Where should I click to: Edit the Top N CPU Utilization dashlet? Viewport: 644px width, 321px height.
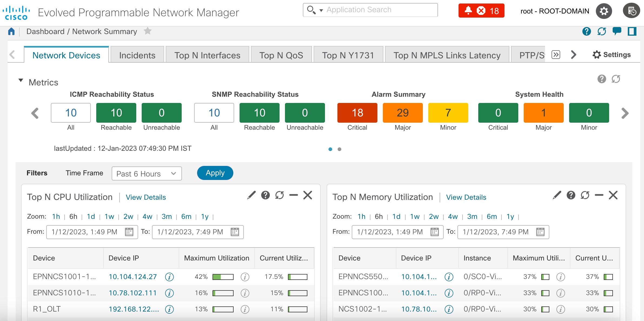(251, 195)
